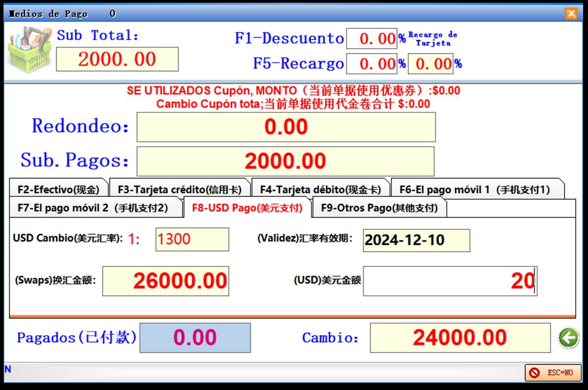
Task: Click the Redondeo amount field
Action: (285, 127)
